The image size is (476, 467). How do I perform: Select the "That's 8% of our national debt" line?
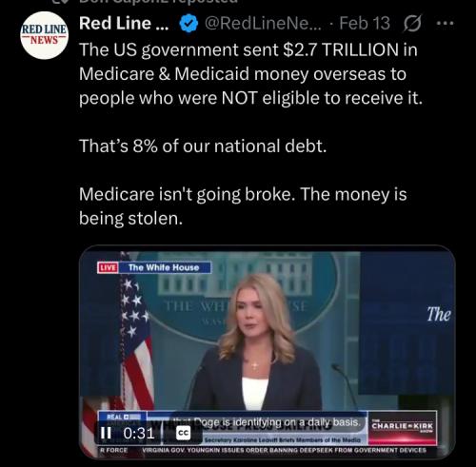(x=203, y=146)
